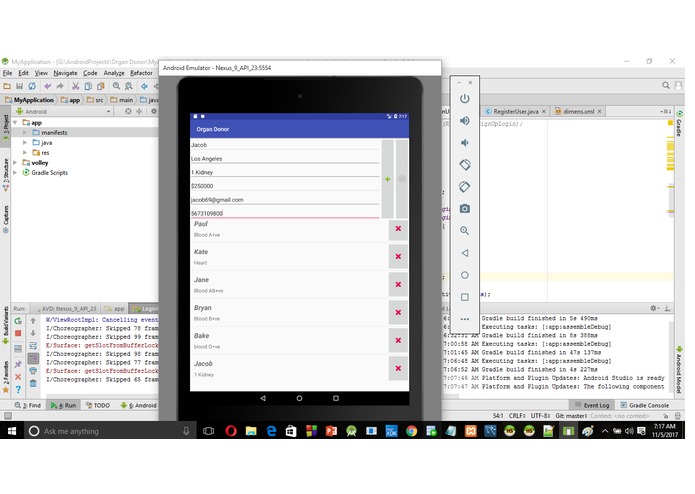Image resolution: width=695 pixels, height=494 pixels.
Task: Delete the Jacob list entry with red X
Action: tap(398, 368)
